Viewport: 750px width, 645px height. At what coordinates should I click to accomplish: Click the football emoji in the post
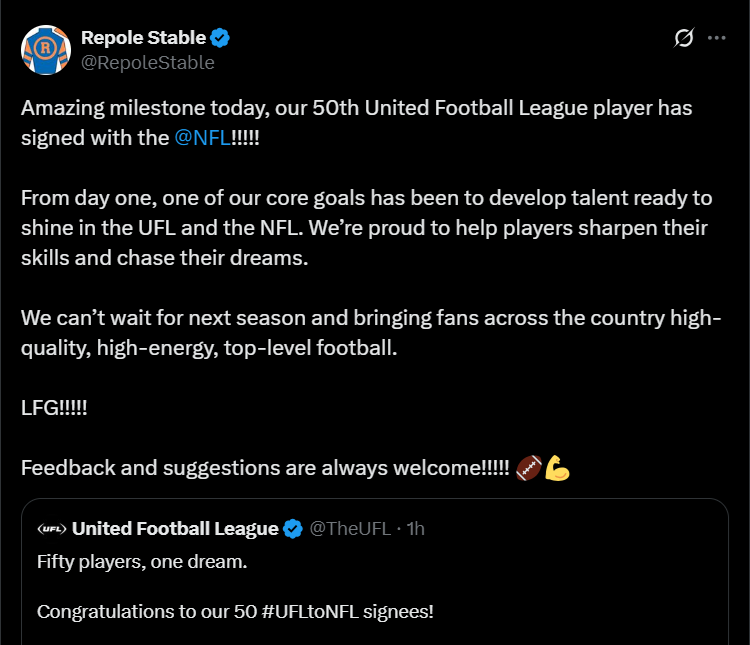(528, 467)
